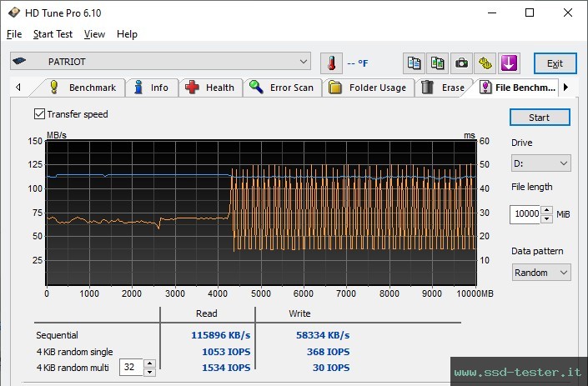Click the file length 10000 input field
The width and height of the screenshot is (588, 386).
pyautogui.click(x=525, y=214)
